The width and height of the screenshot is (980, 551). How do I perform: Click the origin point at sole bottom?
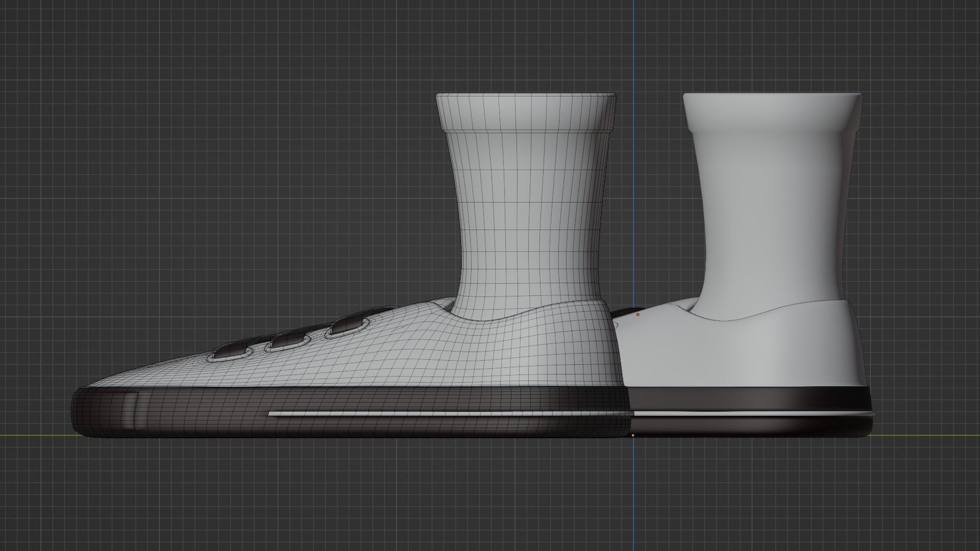pos(633,435)
